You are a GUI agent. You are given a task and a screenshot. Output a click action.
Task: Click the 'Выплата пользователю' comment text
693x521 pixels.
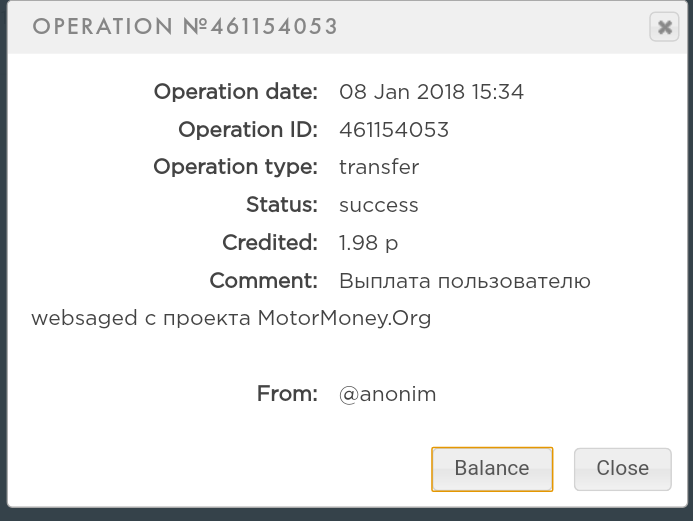(465, 281)
